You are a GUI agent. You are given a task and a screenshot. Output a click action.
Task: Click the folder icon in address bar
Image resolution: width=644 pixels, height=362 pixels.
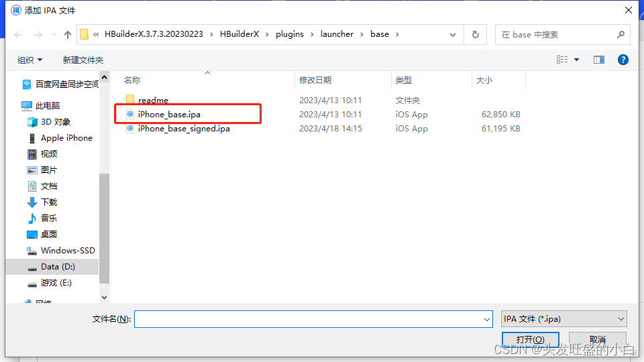85,34
